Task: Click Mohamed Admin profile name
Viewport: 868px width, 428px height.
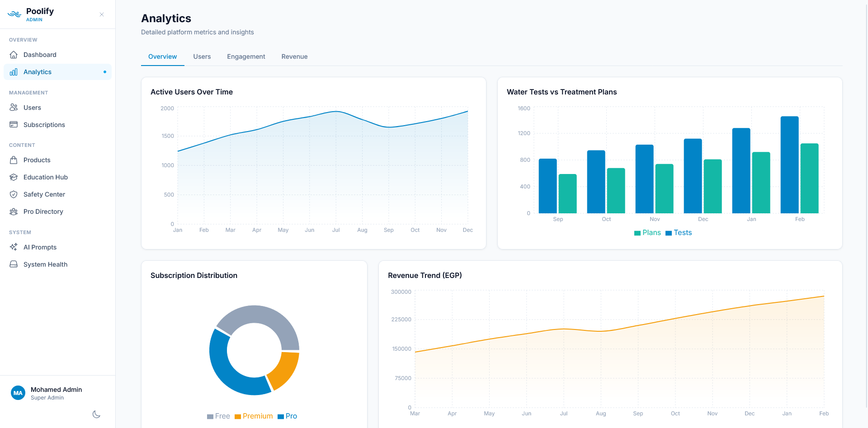Action: pos(56,390)
